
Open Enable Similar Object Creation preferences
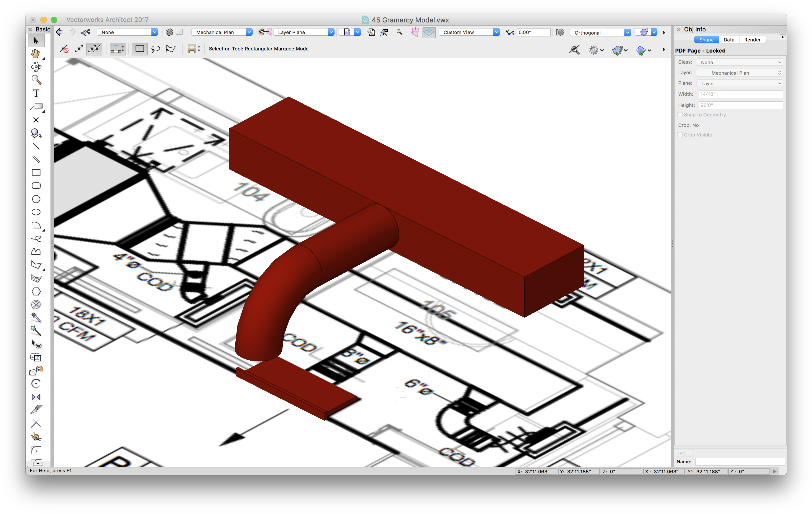pyautogui.click(x=194, y=49)
